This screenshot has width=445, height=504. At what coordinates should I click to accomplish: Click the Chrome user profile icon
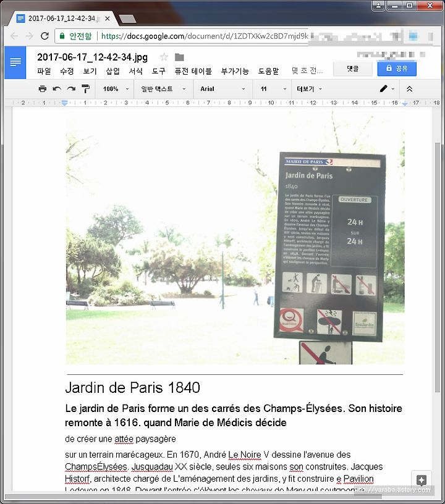click(x=378, y=5)
